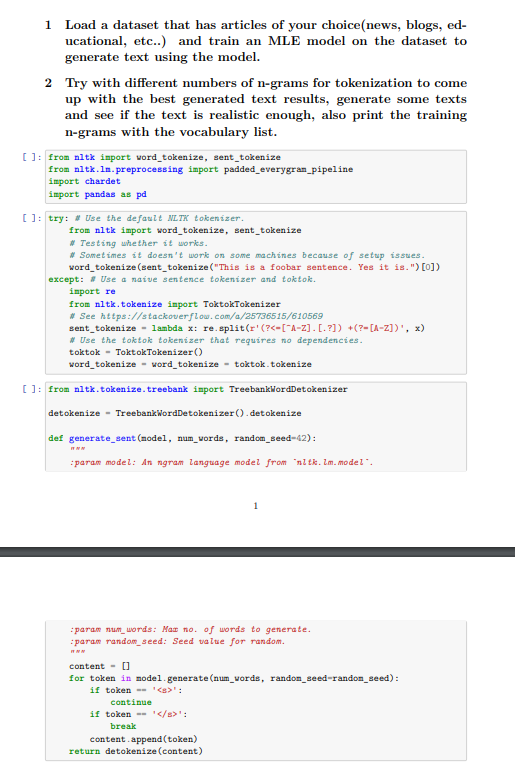Click the "toktok = ToktokTokenizer()" line
This screenshot has height=772, width=515.
click(136, 352)
